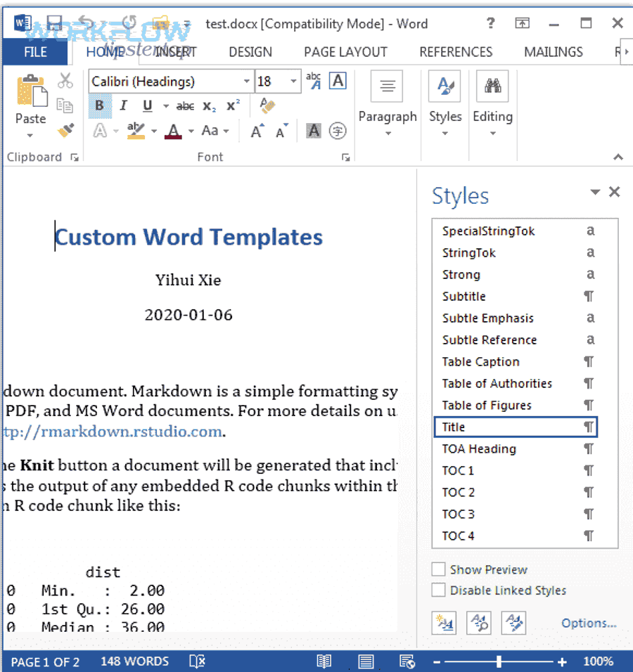This screenshot has height=672, width=633.
Task: Show more ribbon tabs arrow
Action: coord(627,52)
